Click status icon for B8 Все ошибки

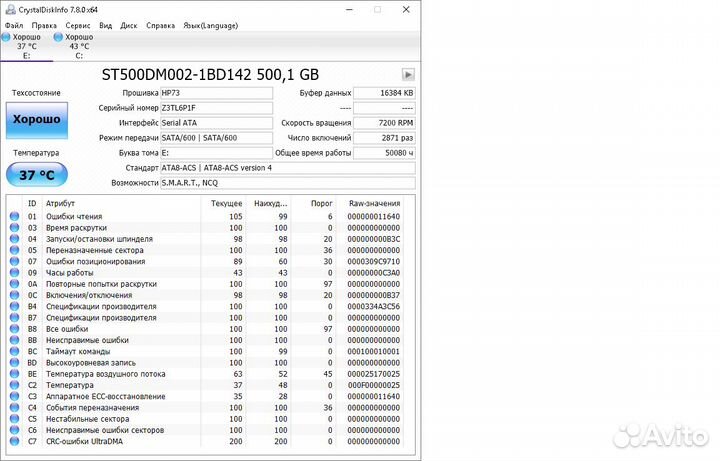pos(14,329)
